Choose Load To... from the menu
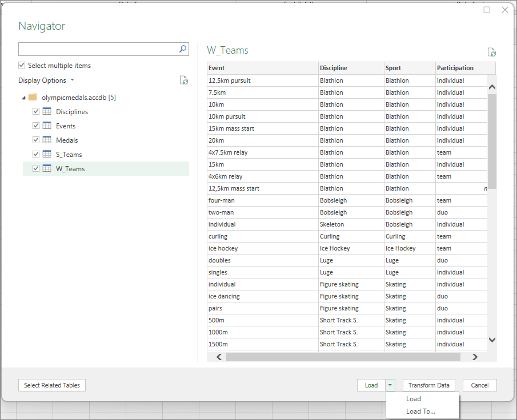 click(420, 411)
